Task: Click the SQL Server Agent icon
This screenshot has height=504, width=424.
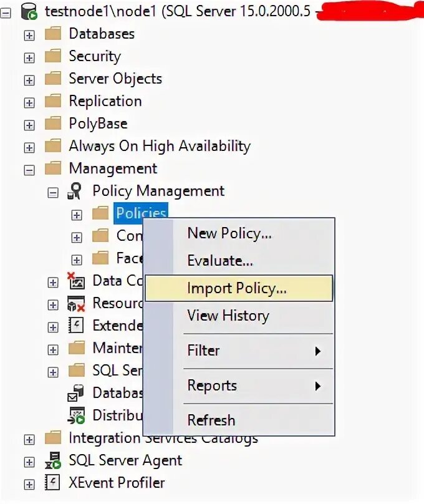Action: [x=53, y=461]
